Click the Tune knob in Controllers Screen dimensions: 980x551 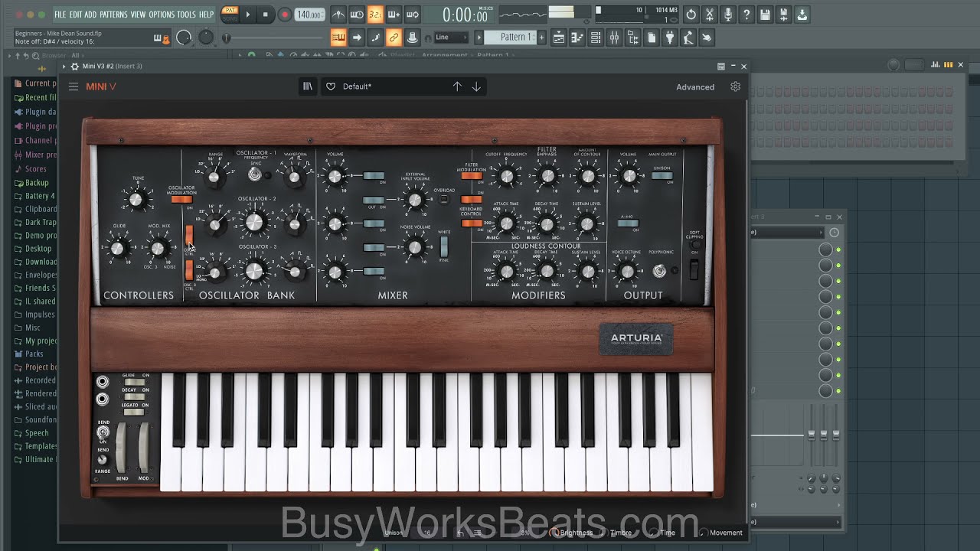(x=136, y=200)
